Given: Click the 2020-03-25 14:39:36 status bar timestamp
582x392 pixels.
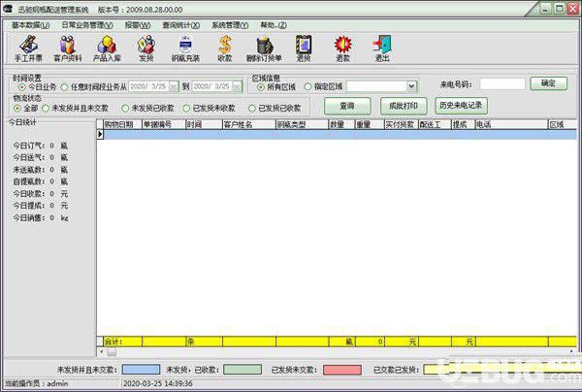Looking at the screenshot, I should click(x=158, y=383).
